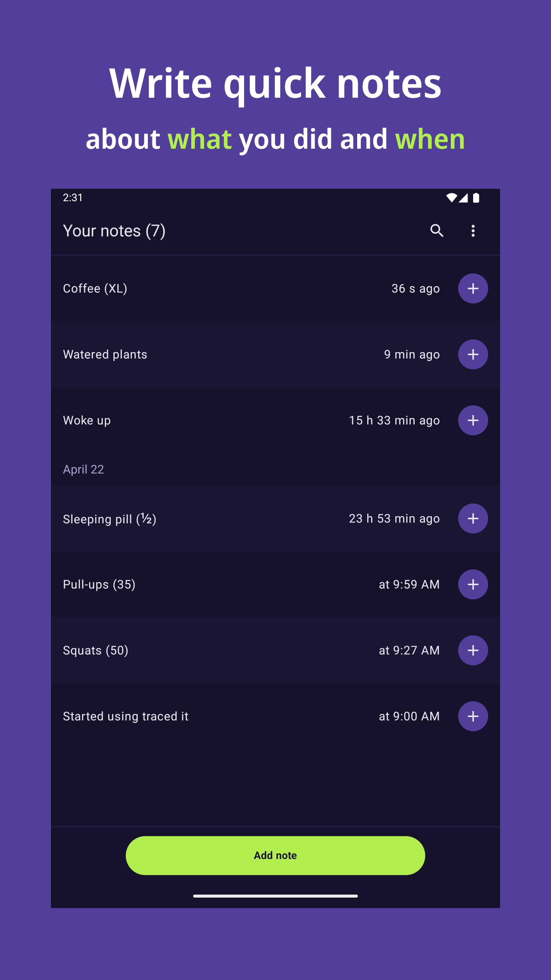Tap the April 22 date header
Viewport: 551px width, 980px height.
[83, 469]
